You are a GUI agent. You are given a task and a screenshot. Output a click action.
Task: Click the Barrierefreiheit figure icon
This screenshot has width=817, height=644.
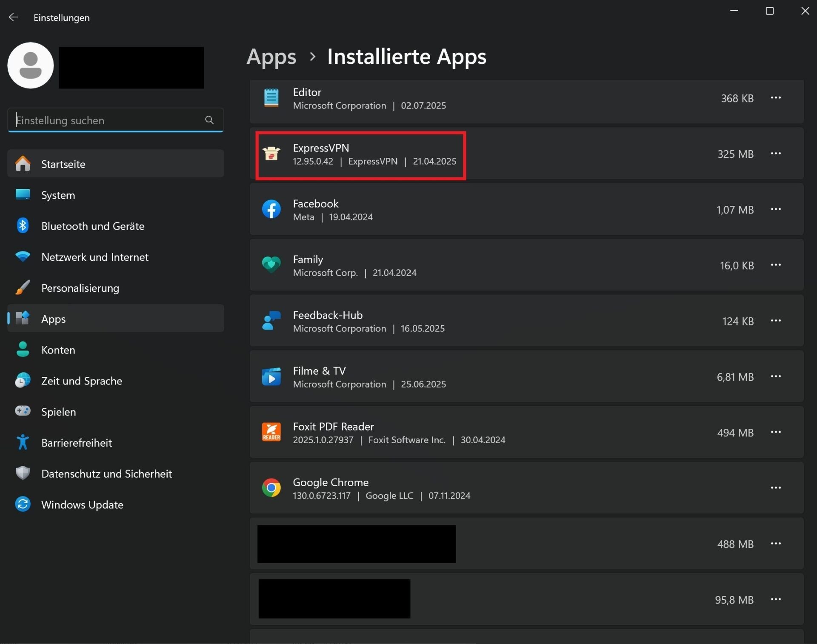pyautogui.click(x=23, y=442)
